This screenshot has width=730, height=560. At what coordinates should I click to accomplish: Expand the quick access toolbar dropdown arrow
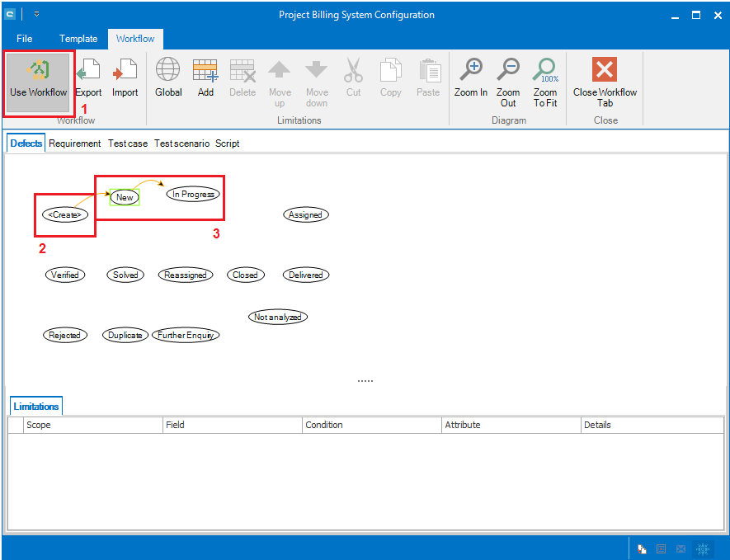click(37, 14)
